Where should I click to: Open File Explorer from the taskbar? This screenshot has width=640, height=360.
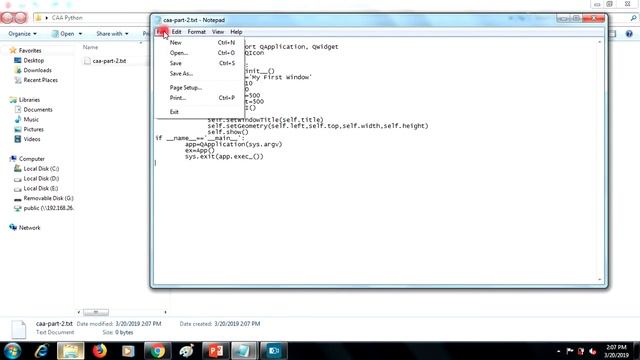71,351
